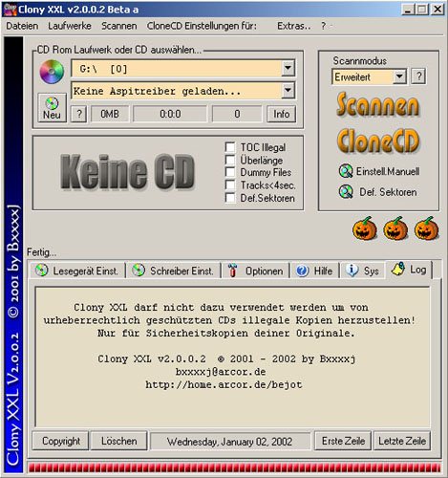The width and height of the screenshot is (448, 478).
Task: Click the Löschen button
Action: click(118, 441)
